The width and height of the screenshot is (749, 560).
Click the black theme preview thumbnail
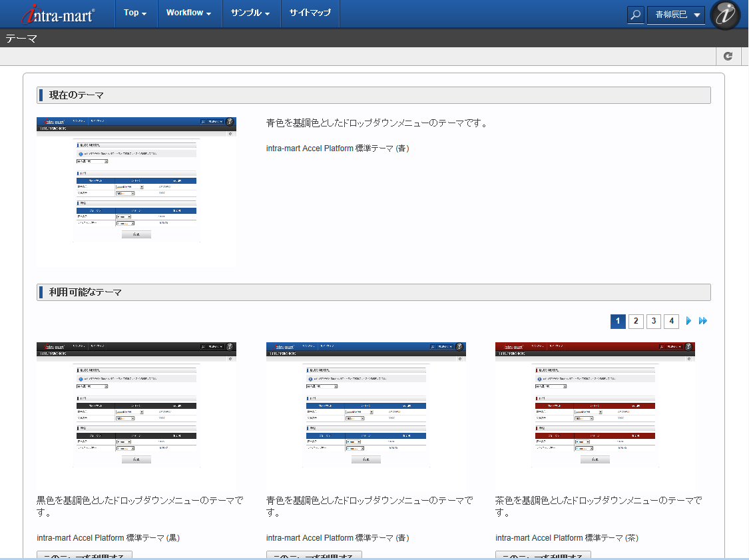click(136, 413)
